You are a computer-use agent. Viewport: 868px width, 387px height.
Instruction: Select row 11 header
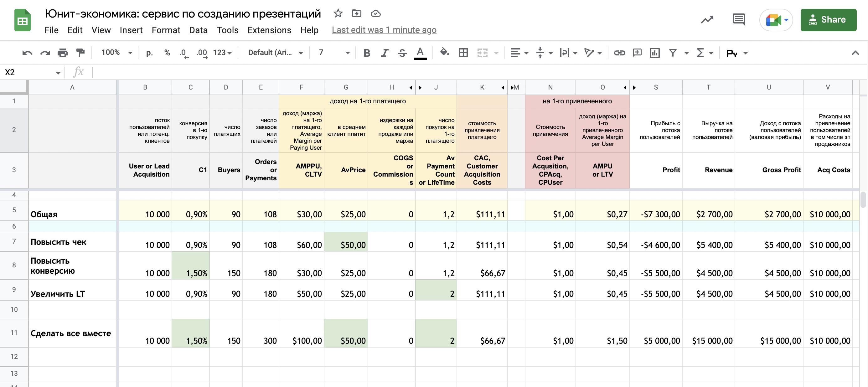[14, 333]
